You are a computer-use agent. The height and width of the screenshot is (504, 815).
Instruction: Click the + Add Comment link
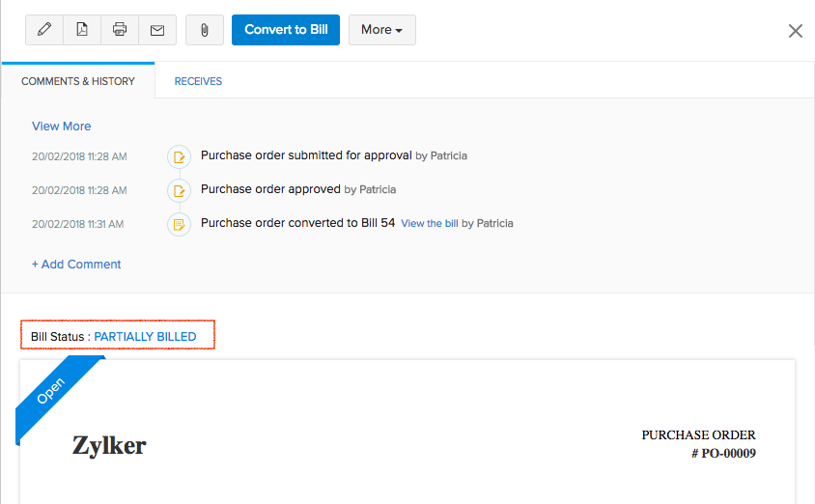76,265
